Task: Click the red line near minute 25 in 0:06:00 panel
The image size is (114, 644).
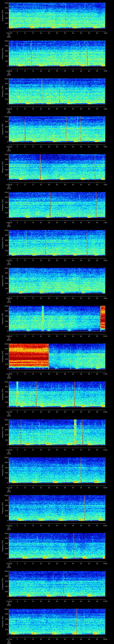Action: (50, 205)
